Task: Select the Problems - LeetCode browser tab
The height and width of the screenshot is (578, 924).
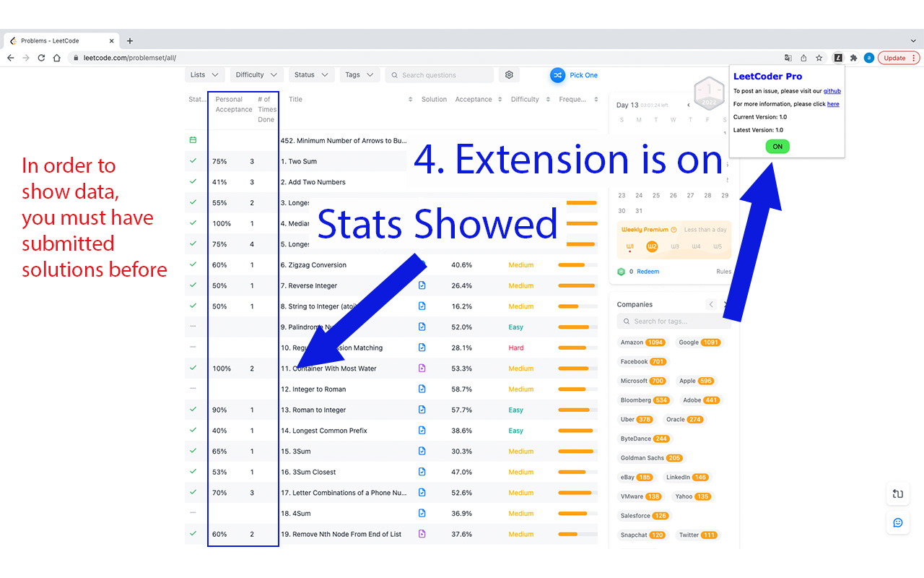Action: coord(61,41)
